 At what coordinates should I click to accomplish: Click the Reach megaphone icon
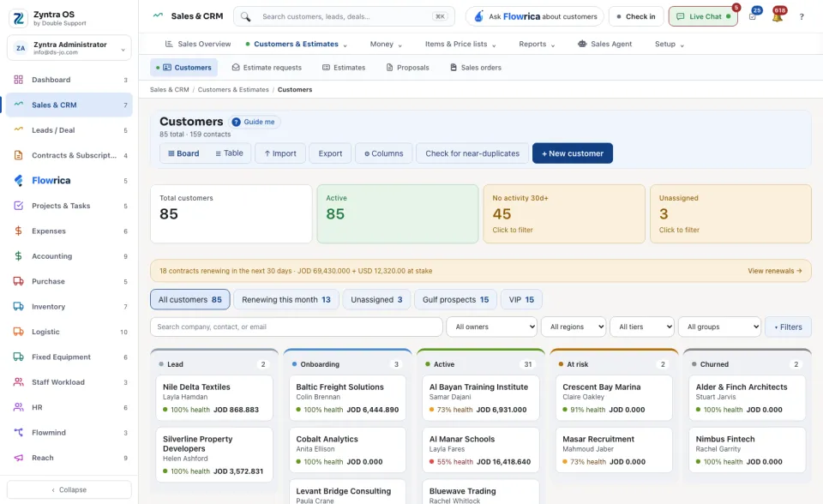click(x=18, y=458)
